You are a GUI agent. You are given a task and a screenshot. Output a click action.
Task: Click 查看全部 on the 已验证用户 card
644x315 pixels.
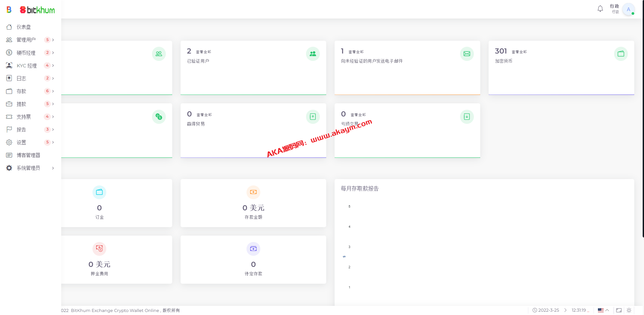pyautogui.click(x=203, y=52)
